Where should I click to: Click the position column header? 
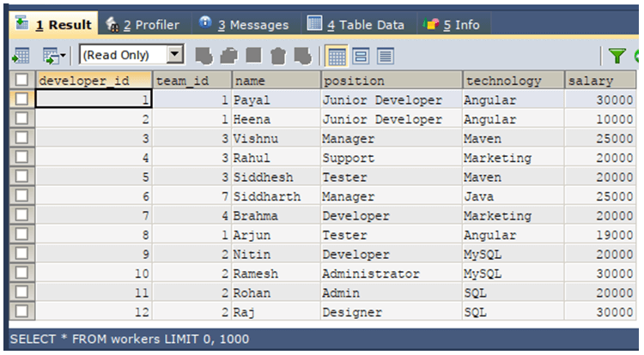392,81
